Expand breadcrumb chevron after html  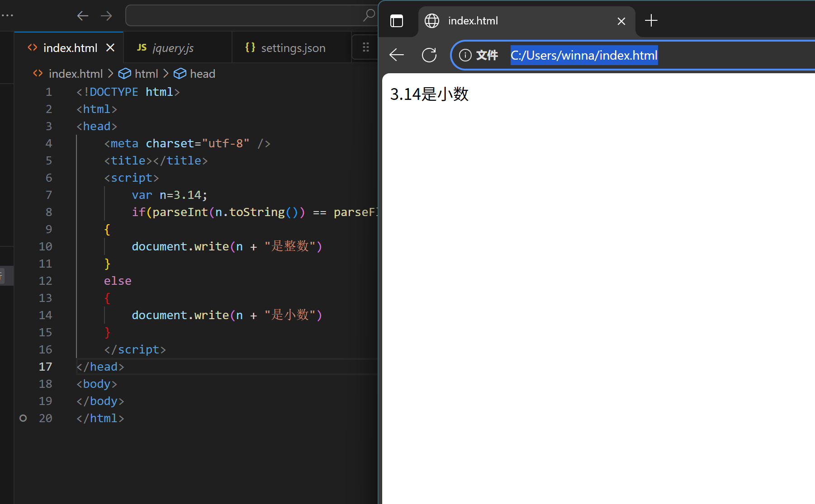(x=166, y=73)
